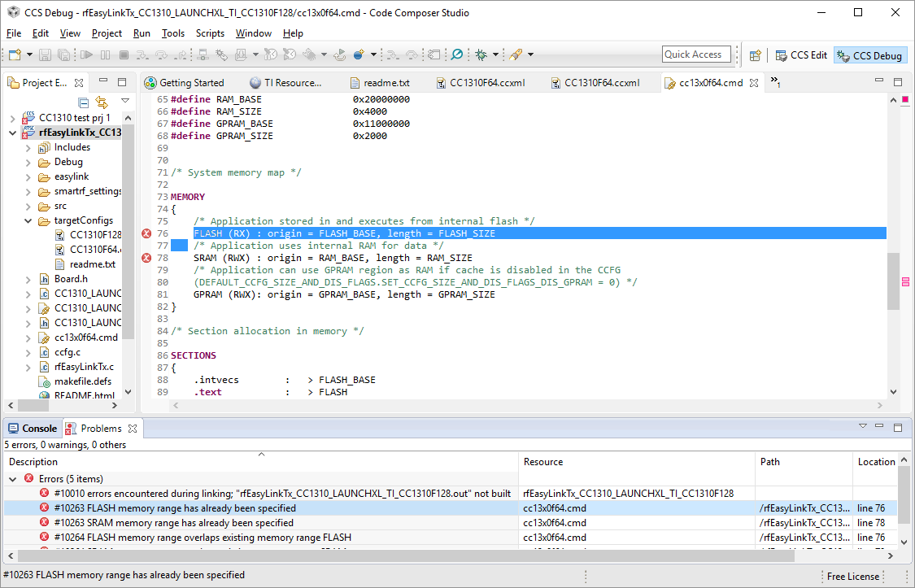Close the cc13x0f64.cmd editor tab
This screenshot has width=915, height=588.
click(x=754, y=83)
